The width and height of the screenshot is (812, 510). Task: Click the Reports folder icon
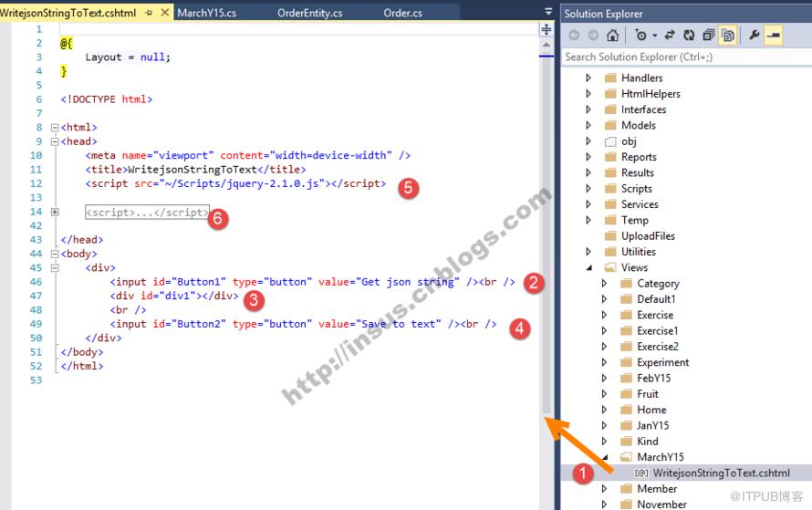click(x=610, y=157)
